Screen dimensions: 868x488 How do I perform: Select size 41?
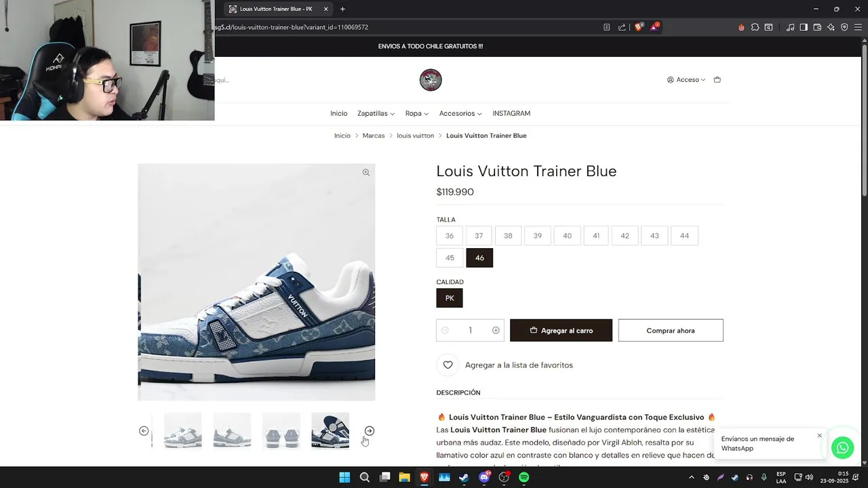[x=596, y=236]
